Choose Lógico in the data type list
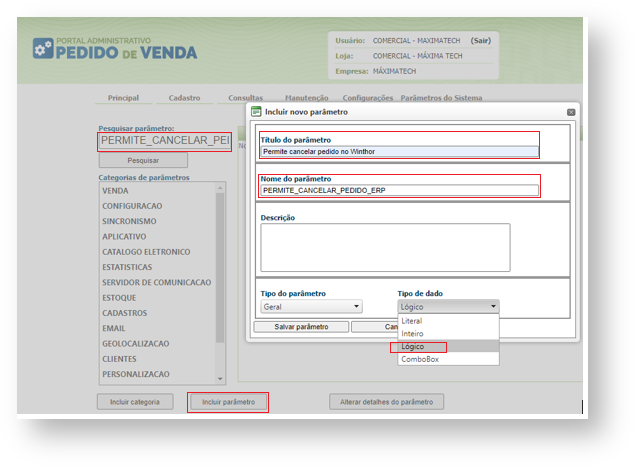Viewport: 636px width, 467px height. click(x=448, y=346)
